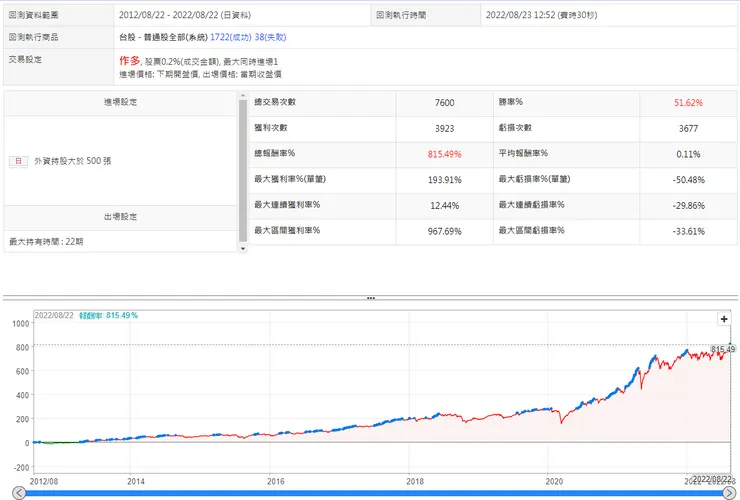Click the 虧損次數 label
740x500 pixels.
point(515,127)
